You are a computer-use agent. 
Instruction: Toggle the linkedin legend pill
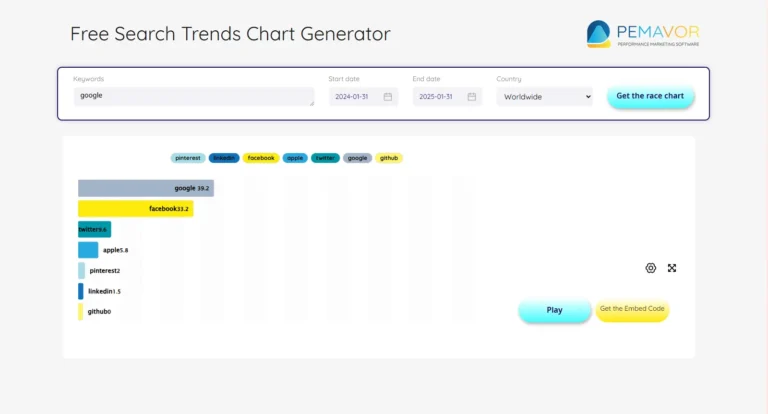pos(224,158)
